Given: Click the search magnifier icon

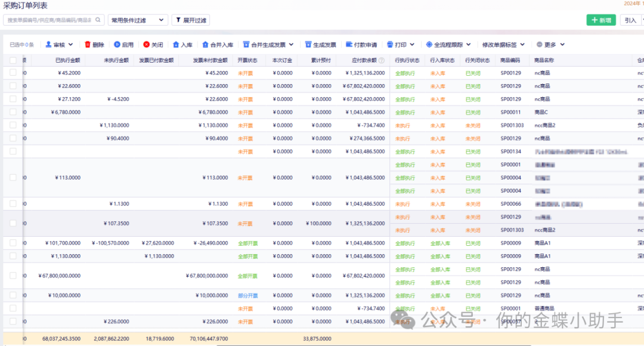Looking at the screenshot, I should click(x=98, y=20).
